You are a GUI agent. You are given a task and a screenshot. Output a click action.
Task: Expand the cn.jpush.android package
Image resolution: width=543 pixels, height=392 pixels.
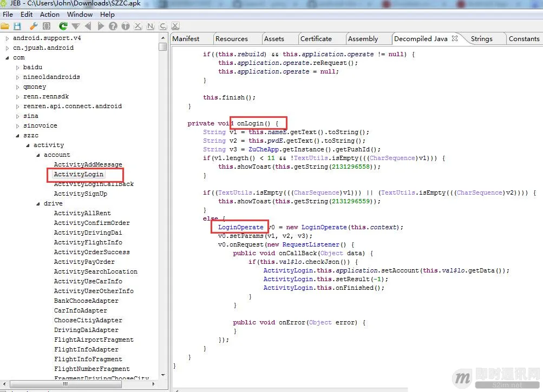7,48
